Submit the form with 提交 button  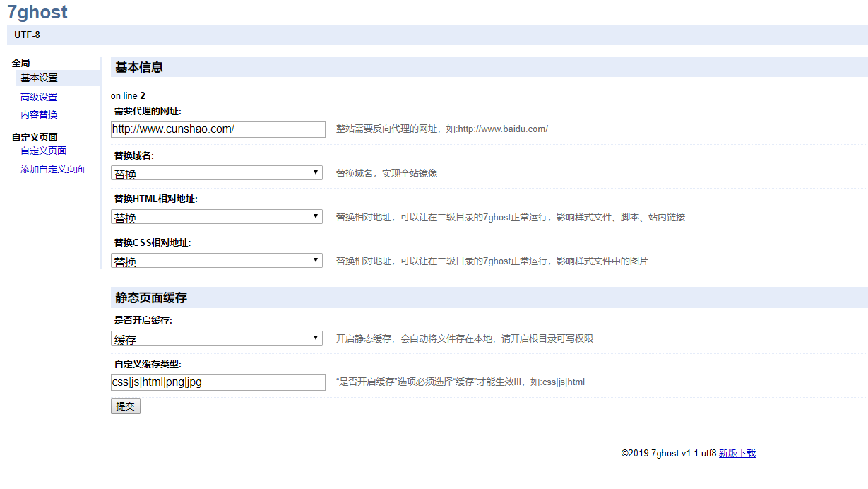point(126,406)
